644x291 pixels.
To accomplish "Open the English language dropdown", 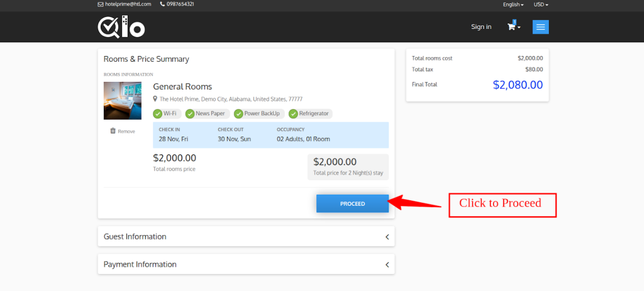I will (513, 4).
